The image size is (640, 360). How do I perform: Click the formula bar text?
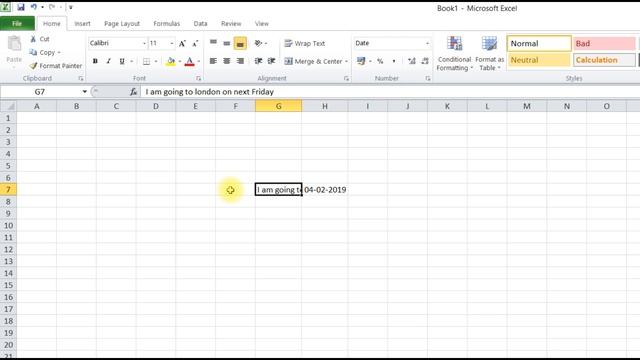tap(209, 92)
